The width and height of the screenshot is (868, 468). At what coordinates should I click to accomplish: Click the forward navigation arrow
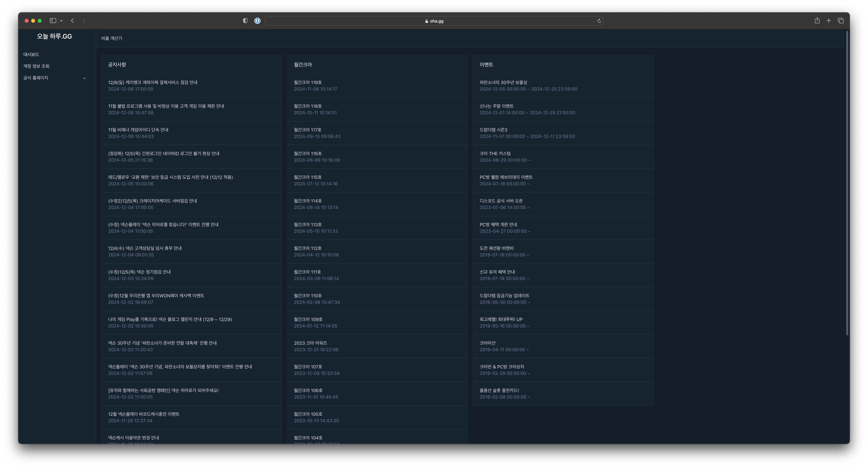pos(83,21)
